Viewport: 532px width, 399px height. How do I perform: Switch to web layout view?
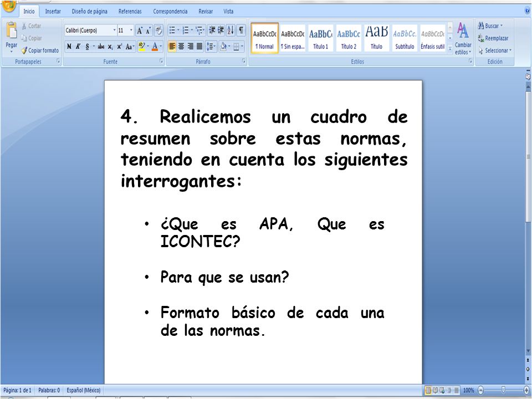coord(442,390)
